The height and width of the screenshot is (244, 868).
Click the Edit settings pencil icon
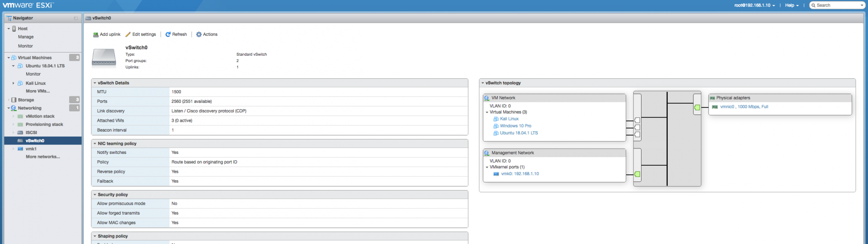click(128, 34)
